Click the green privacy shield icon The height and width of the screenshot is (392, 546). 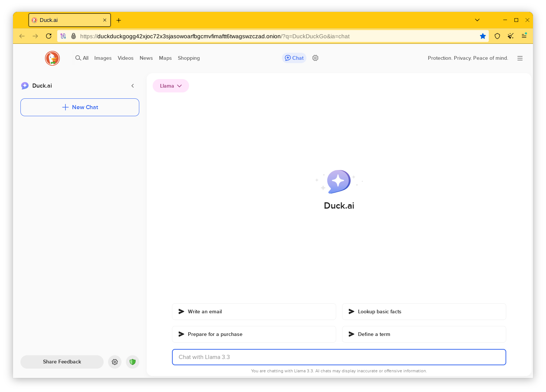click(x=133, y=362)
